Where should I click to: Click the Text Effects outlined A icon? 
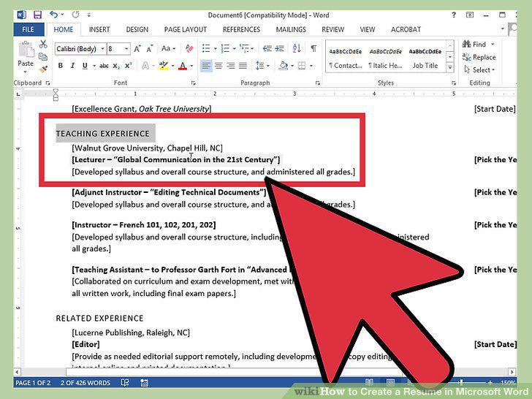point(145,66)
